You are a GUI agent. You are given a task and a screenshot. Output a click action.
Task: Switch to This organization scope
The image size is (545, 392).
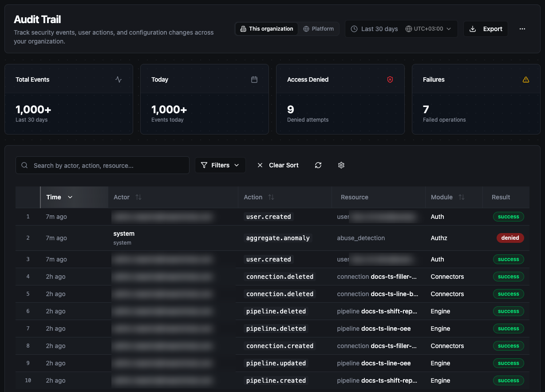[x=267, y=29]
